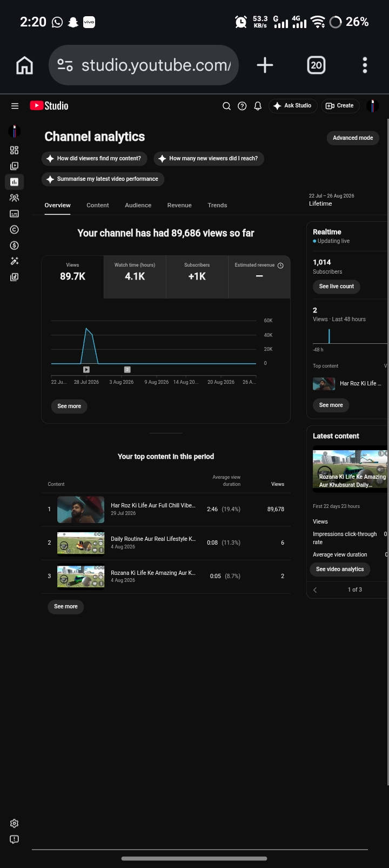
Task: Click browser home icon
Action: pyautogui.click(x=25, y=65)
